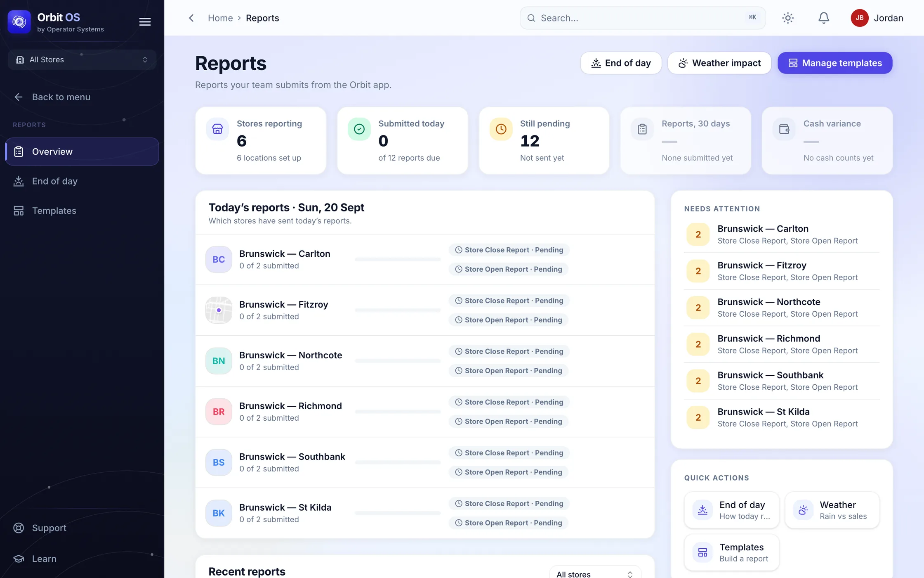Open notifications bell
The image size is (924, 578).
click(824, 18)
